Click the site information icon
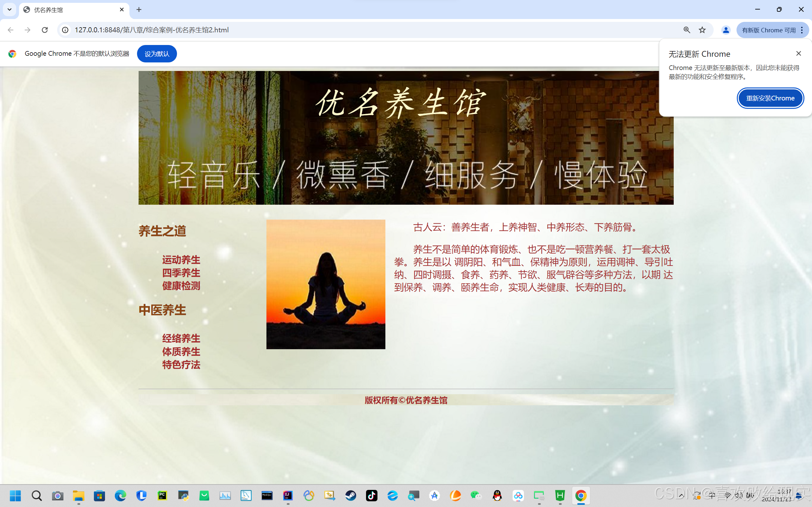The height and width of the screenshot is (507, 812). pos(65,30)
